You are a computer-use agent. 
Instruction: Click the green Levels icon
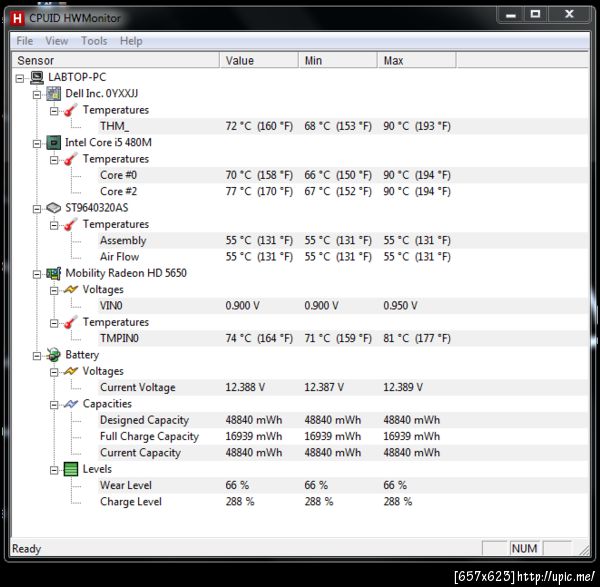(71, 469)
